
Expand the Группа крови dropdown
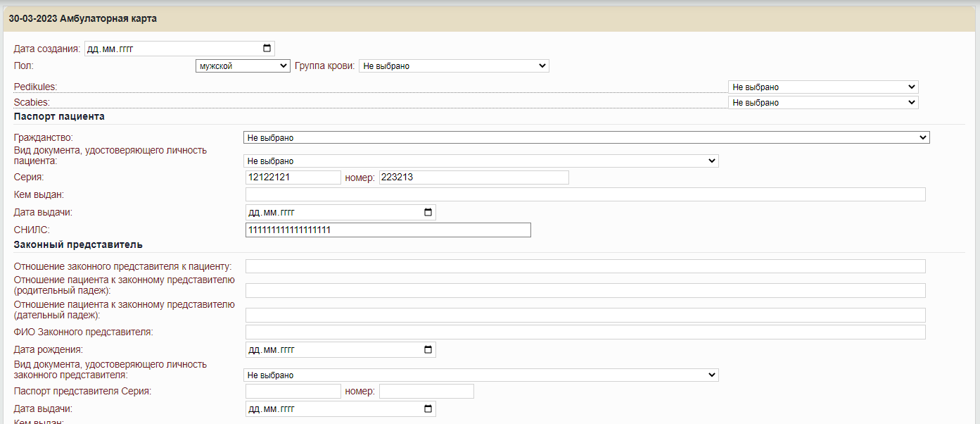[453, 66]
